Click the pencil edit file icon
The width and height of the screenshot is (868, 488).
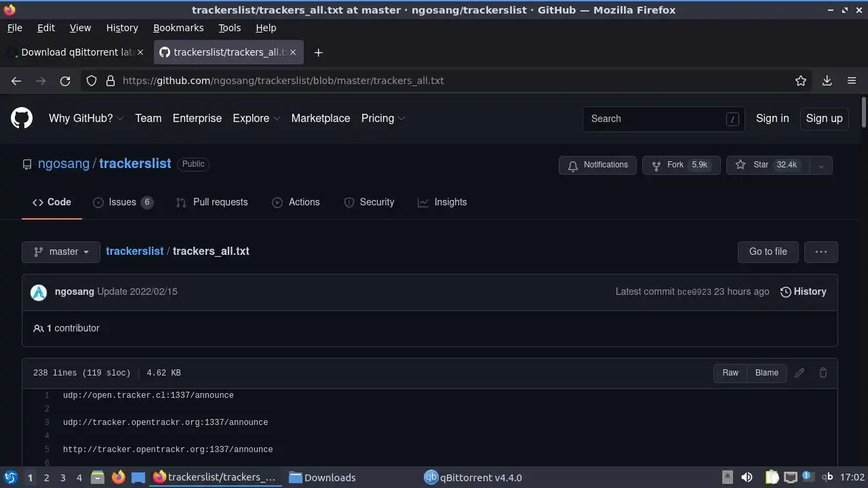800,373
